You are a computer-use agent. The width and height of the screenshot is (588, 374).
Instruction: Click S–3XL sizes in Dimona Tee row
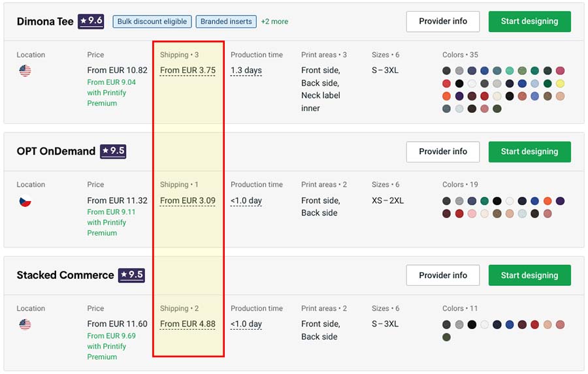(x=385, y=70)
